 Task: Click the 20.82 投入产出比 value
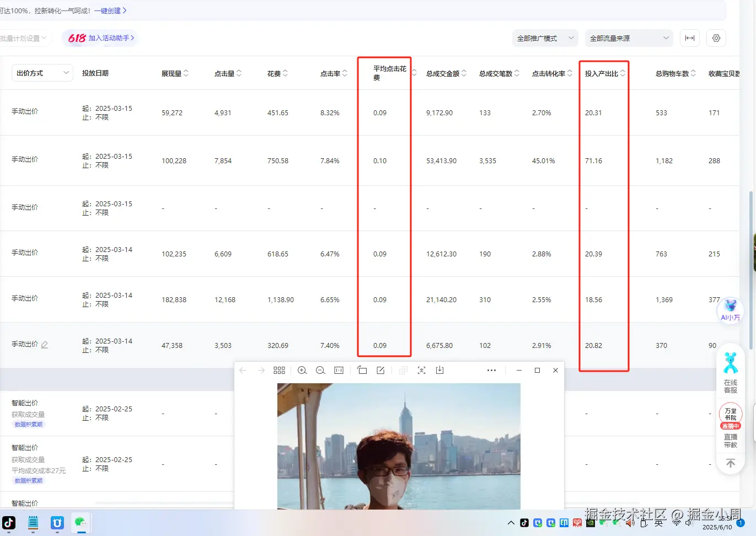coord(593,346)
